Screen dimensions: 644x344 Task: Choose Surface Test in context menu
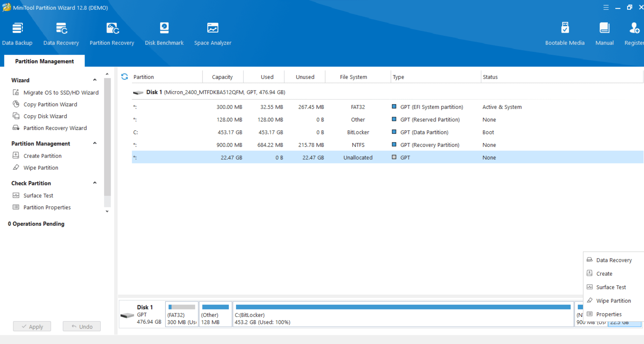614,287
